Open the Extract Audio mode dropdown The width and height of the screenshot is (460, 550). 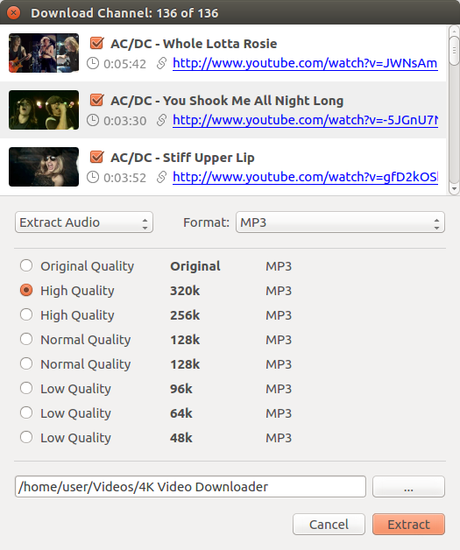click(84, 222)
